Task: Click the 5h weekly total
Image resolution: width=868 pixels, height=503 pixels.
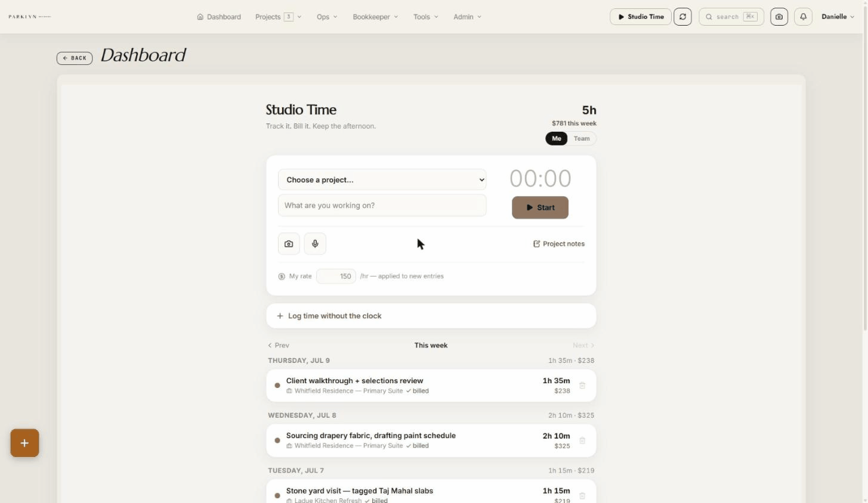Action: point(589,110)
